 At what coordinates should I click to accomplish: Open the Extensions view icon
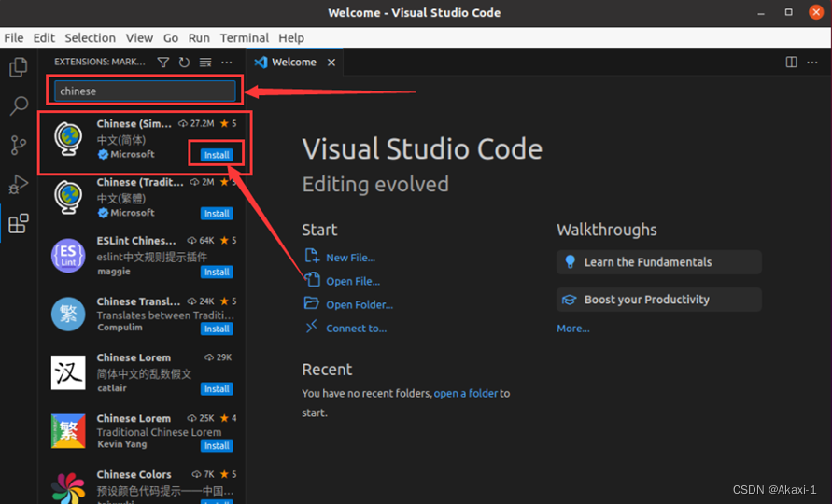tap(19, 223)
